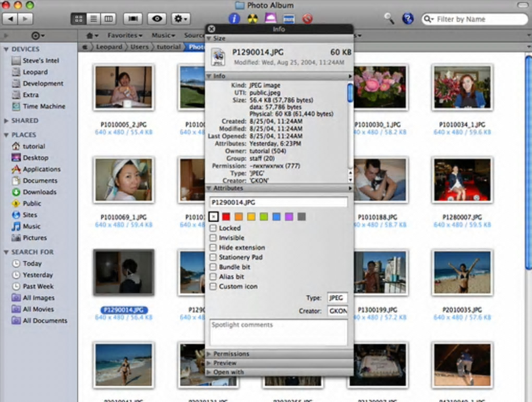The width and height of the screenshot is (532, 402).
Task: Open the gear action menu
Action: [x=180, y=19]
